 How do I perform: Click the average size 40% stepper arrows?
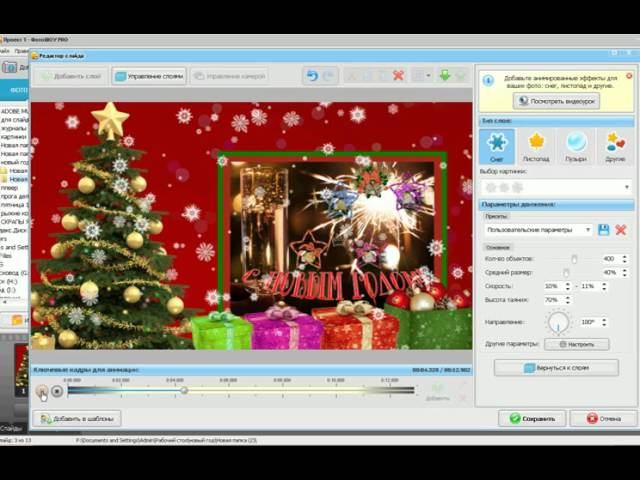(624, 273)
